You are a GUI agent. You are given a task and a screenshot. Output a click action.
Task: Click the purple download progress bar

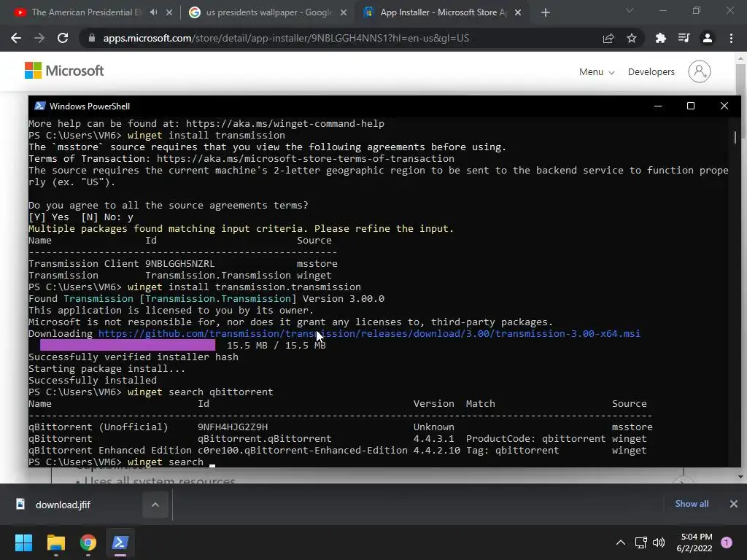click(127, 345)
